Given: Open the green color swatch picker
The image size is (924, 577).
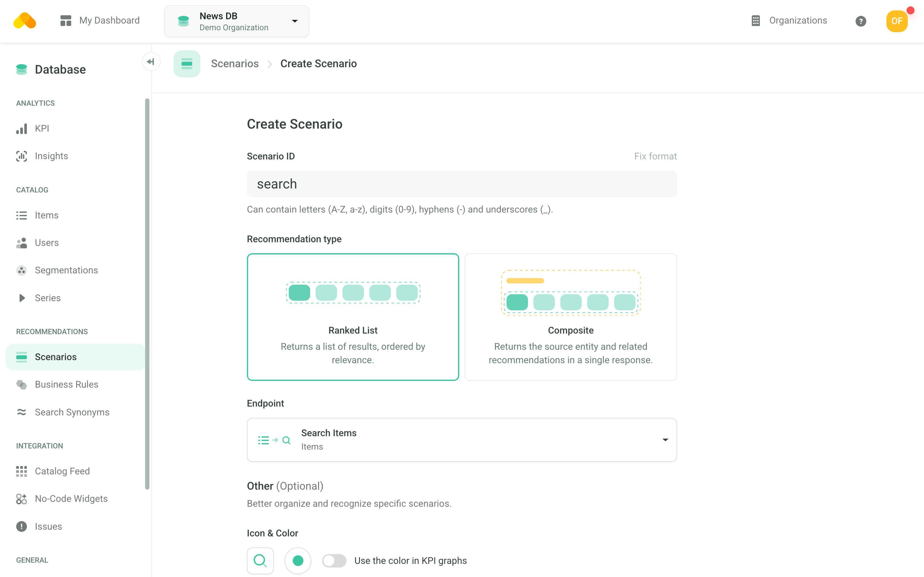Looking at the screenshot, I should tap(298, 561).
